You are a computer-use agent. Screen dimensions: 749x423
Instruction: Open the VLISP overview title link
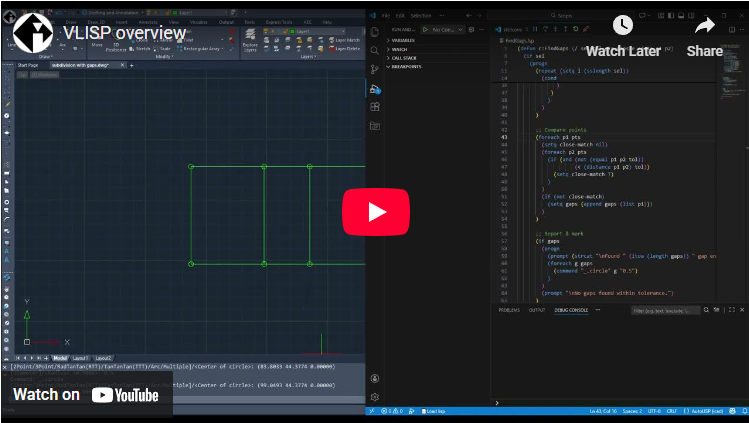click(x=125, y=32)
